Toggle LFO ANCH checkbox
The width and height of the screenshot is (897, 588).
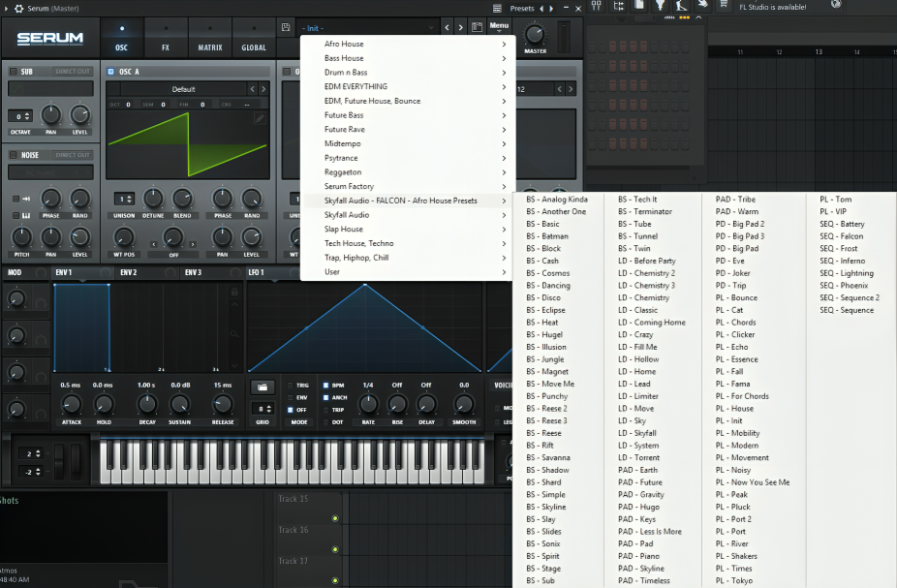point(325,397)
